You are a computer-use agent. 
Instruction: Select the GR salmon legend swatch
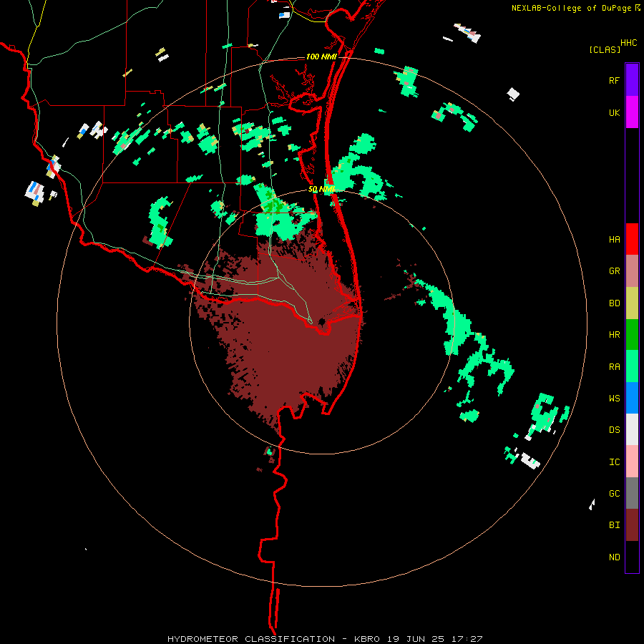(632, 271)
